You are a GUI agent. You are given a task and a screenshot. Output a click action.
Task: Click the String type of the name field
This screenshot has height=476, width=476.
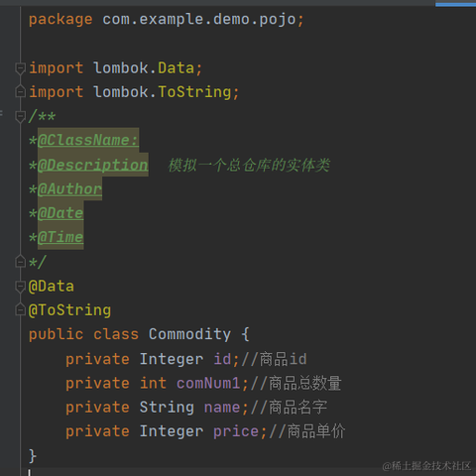(167, 408)
